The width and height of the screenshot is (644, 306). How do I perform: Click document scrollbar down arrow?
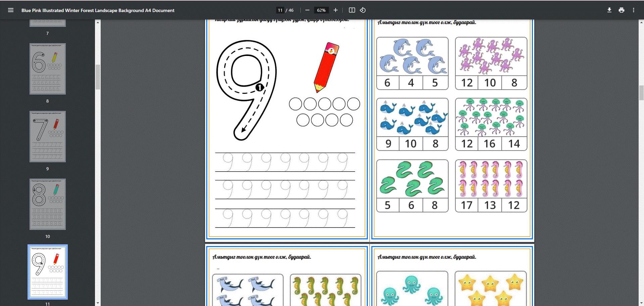tap(641, 303)
